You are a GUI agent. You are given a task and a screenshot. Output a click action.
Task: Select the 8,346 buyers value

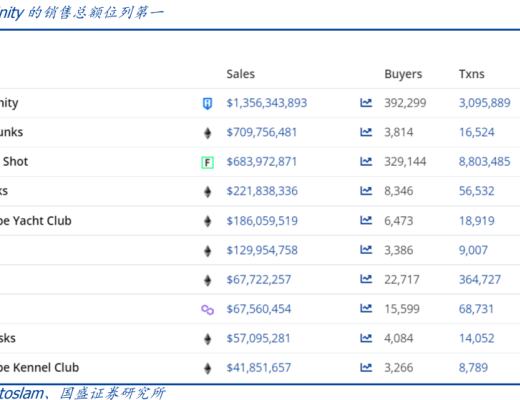point(399,191)
